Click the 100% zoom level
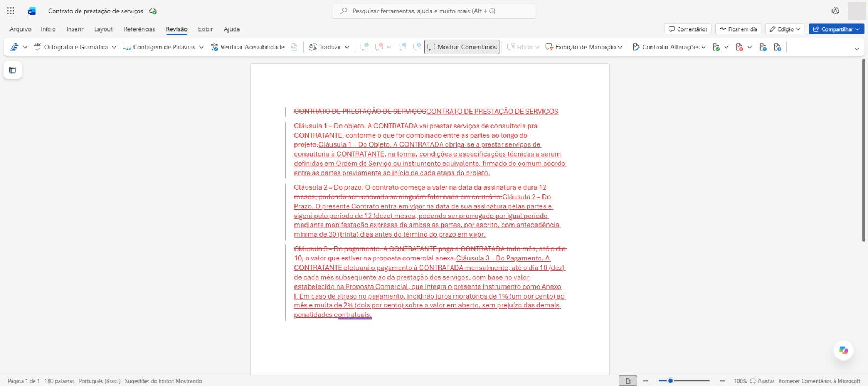 [740, 381]
